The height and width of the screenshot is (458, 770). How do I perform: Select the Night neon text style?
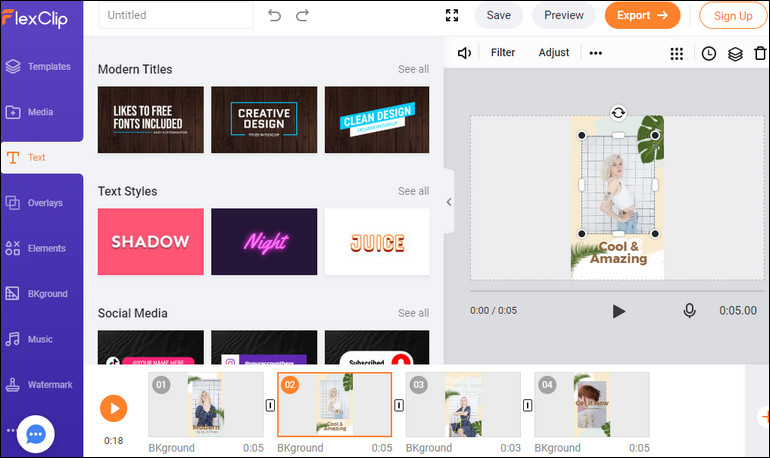[x=264, y=242]
